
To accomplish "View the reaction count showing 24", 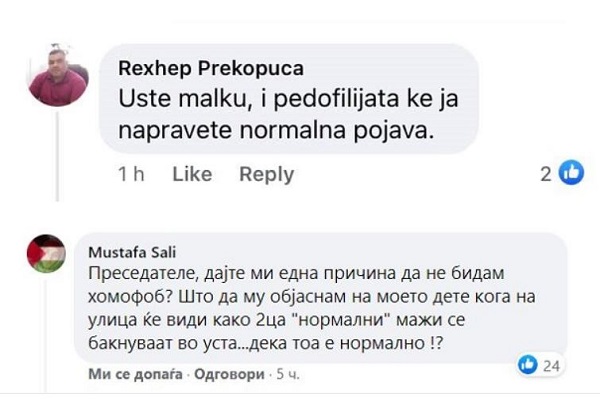I will point(551,366).
